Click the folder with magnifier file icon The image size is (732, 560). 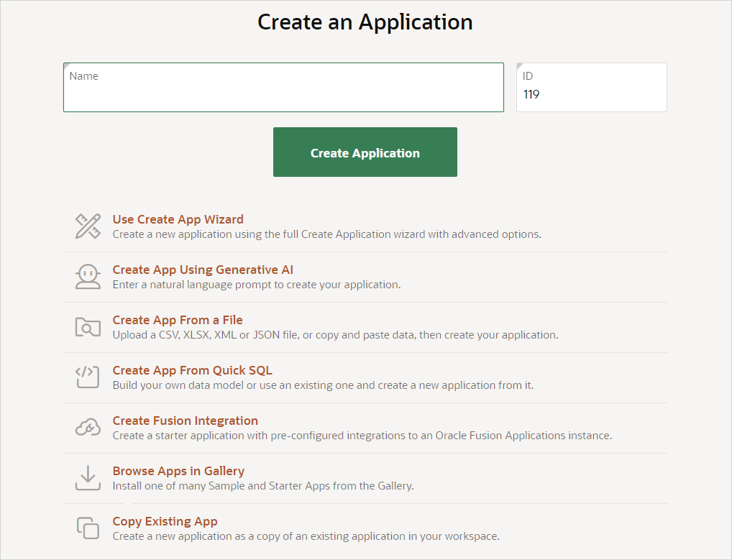88,327
